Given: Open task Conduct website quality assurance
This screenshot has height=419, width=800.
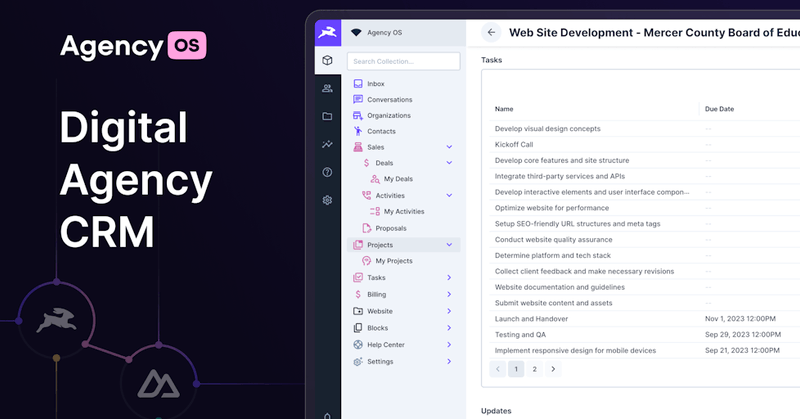Looking at the screenshot, I should click(x=554, y=239).
